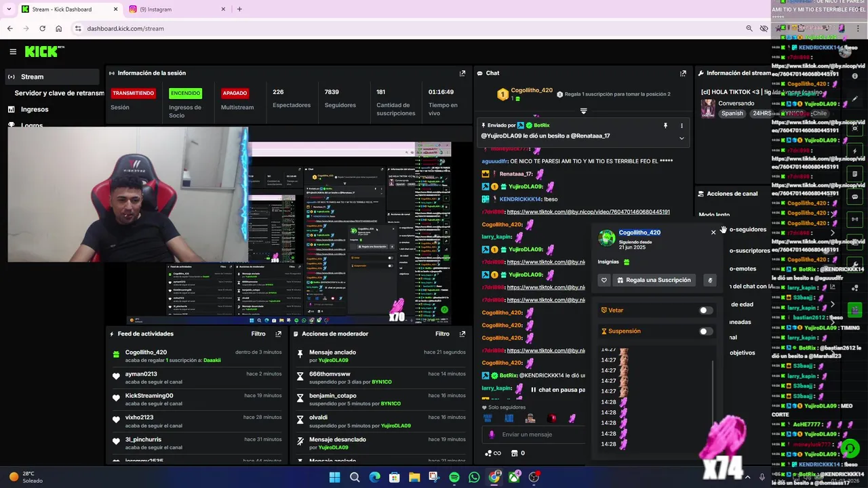The height and width of the screenshot is (488, 868).
Task: Open Servidor y clave de retransmisión
Action: click(59, 93)
